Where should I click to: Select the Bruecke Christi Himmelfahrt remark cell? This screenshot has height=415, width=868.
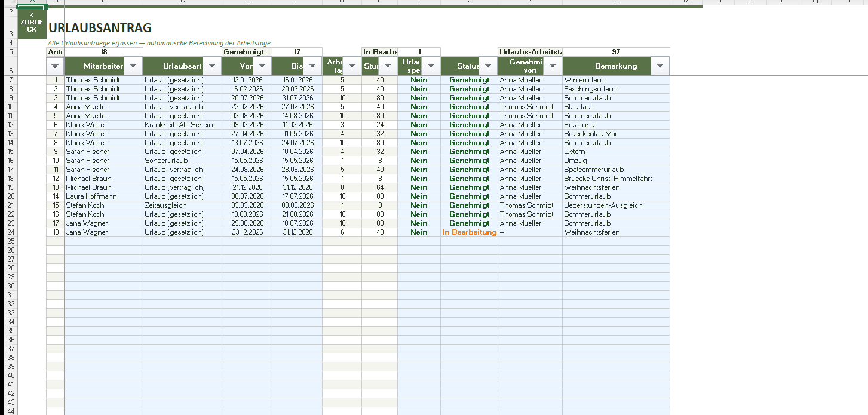pyautogui.click(x=615, y=179)
